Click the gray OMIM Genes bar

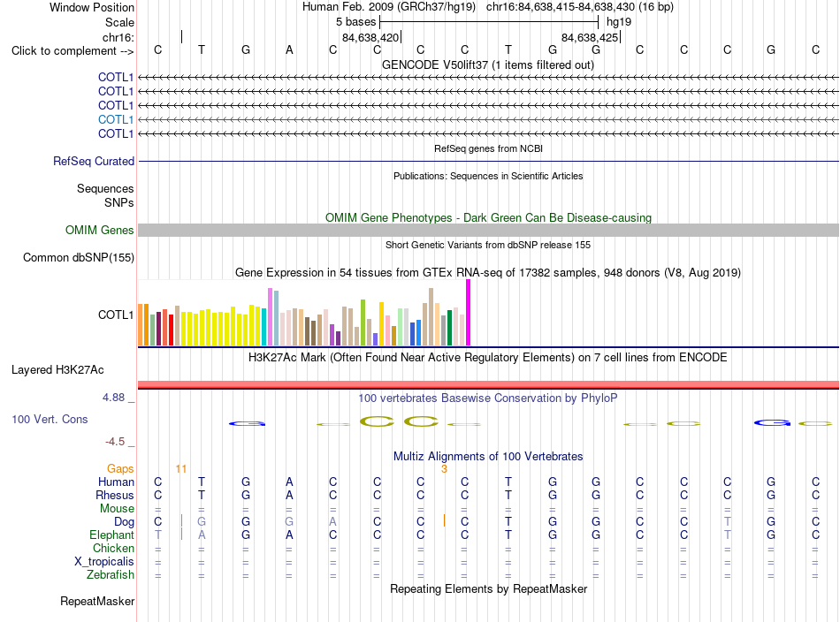(489, 231)
